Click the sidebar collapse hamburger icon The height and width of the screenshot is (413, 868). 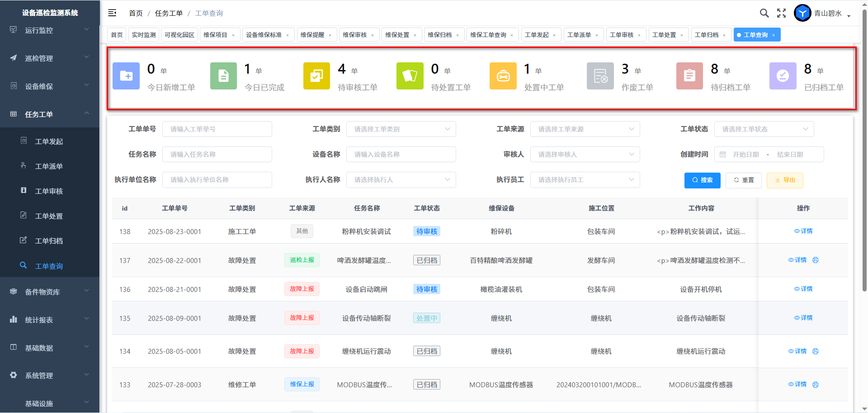112,13
